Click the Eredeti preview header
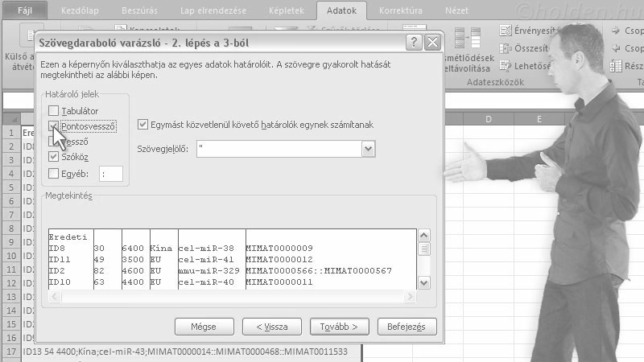This screenshot has height=362, width=644. [68, 237]
